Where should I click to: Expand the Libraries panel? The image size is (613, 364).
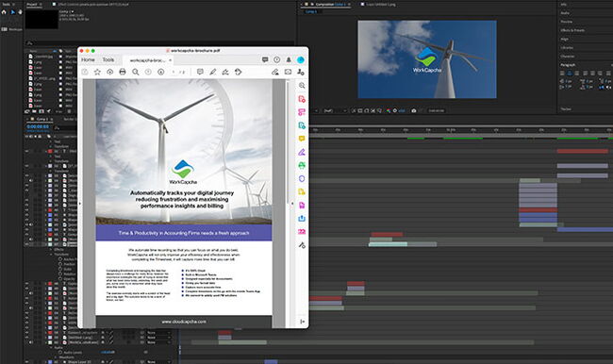point(567,48)
